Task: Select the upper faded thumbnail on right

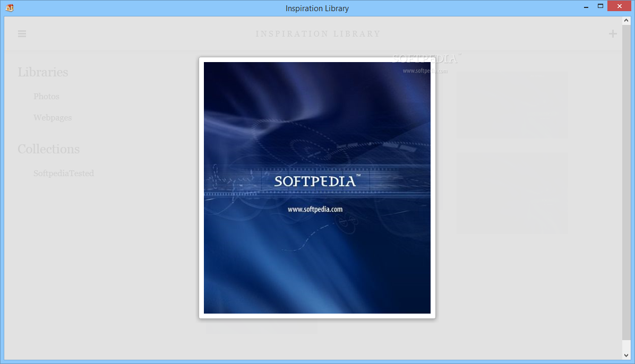Action: pyautogui.click(x=512, y=105)
